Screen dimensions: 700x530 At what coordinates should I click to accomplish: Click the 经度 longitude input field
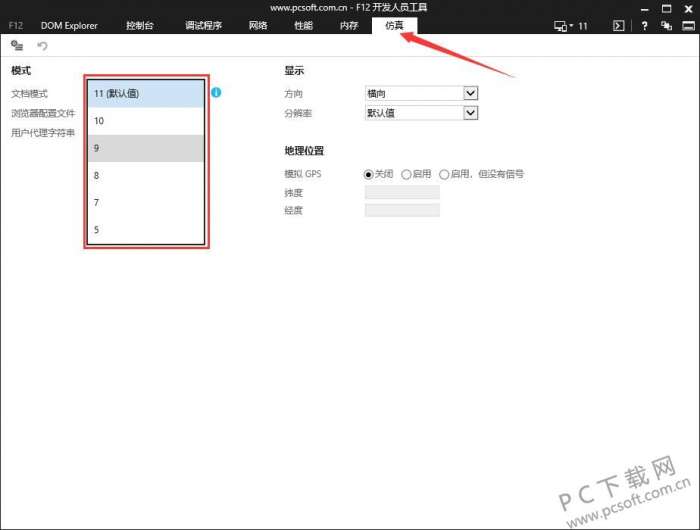click(x=402, y=210)
